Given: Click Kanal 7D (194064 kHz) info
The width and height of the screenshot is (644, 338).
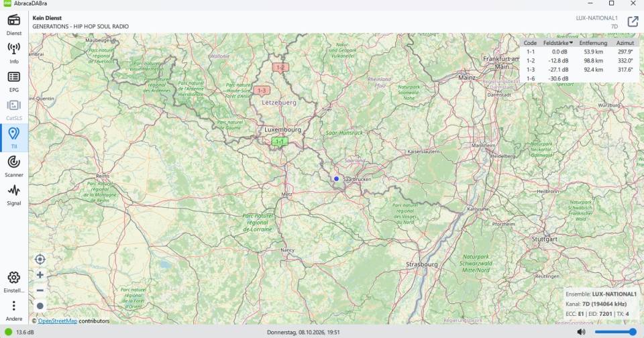Looking at the screenshot, I should click(x=596, y=304).
